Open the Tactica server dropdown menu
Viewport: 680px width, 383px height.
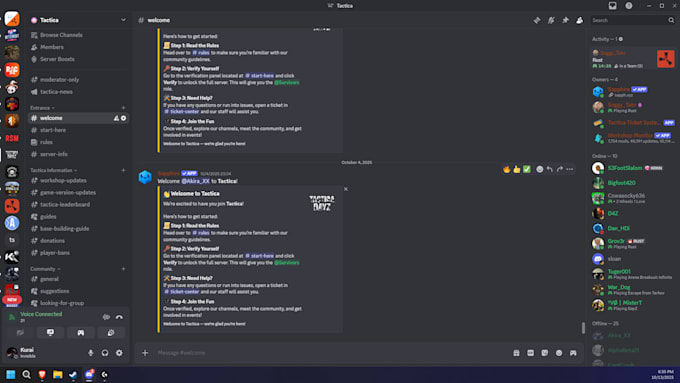pos(78,20)
